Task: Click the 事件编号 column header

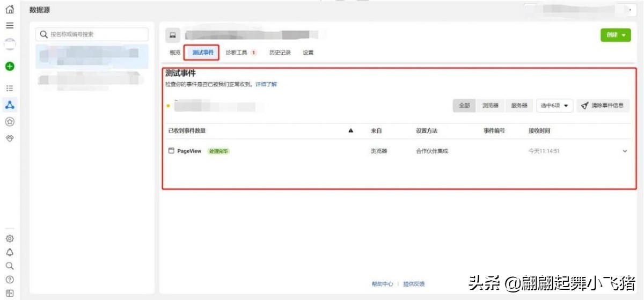Action: (494, 131)
